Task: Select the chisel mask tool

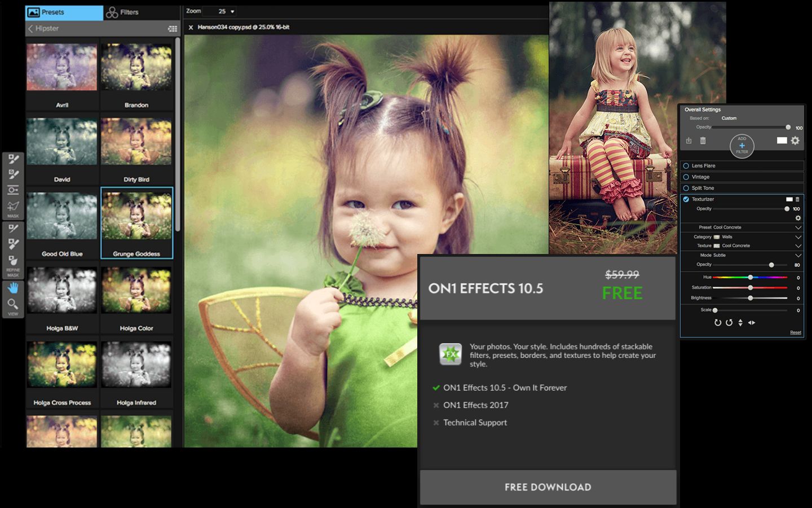Action: (x=14, y=244)
